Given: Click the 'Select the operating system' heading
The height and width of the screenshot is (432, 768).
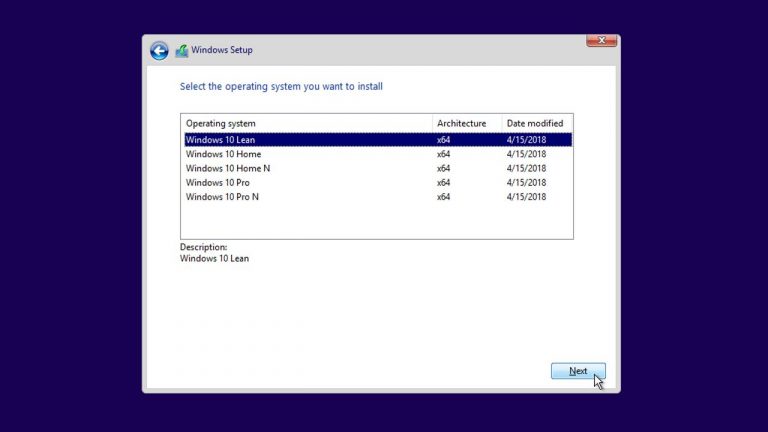Looking at the screenshot, I should tap(281, 87).
